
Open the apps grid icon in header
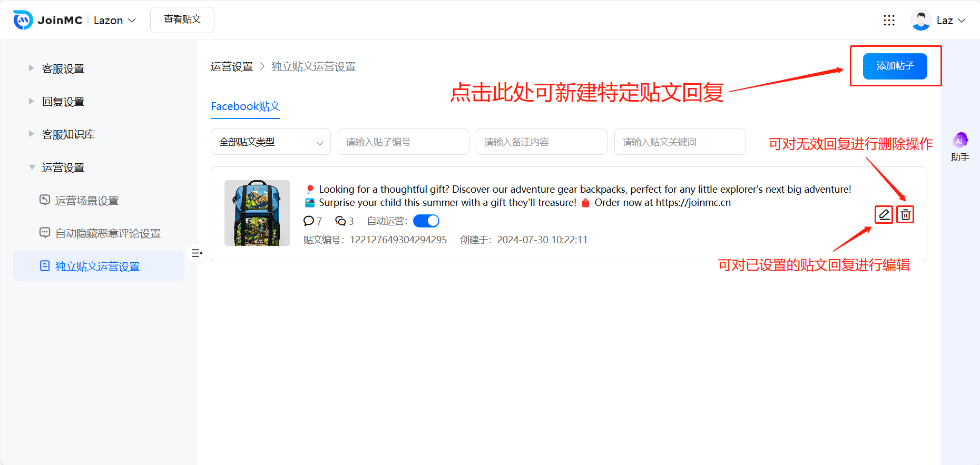click(x=889, y=20)
